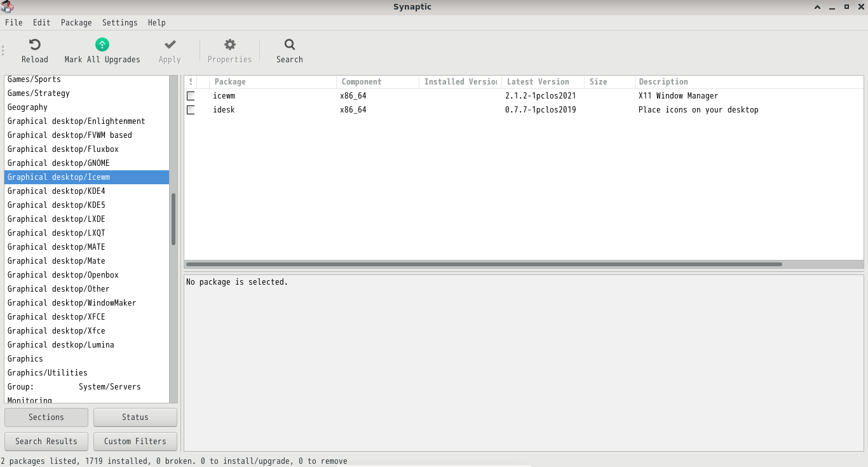Click the Apply checkmark icon

pos(170,44)
